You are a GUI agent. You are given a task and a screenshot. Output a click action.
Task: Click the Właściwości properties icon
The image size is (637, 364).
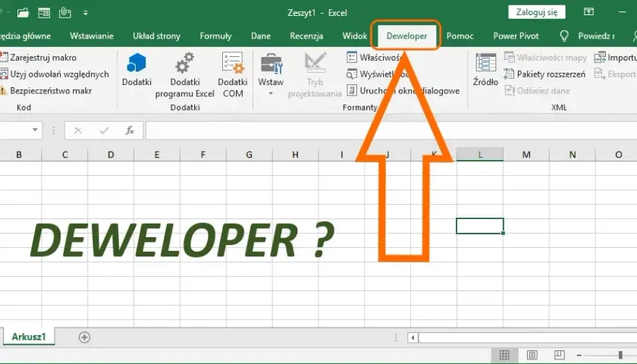[352, 58]
